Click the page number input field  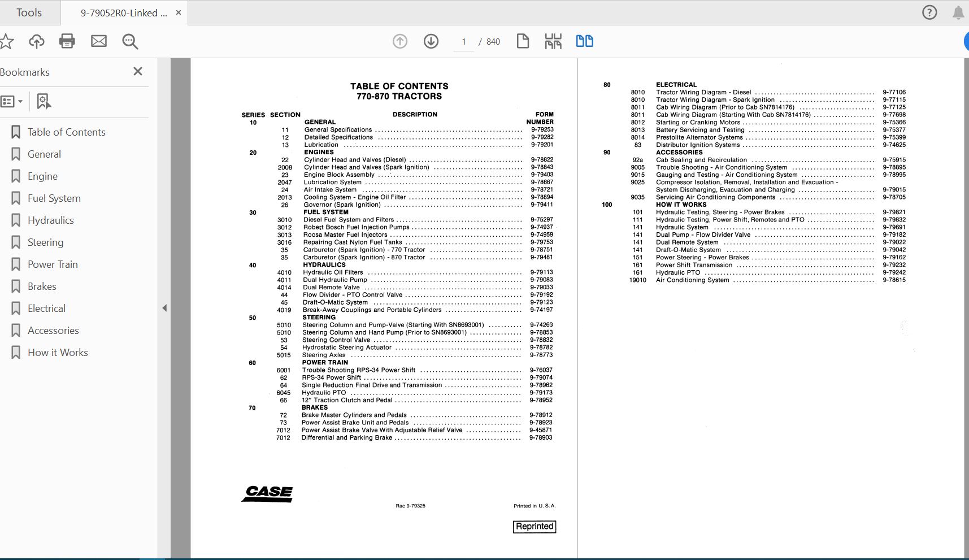coord(463,41)
